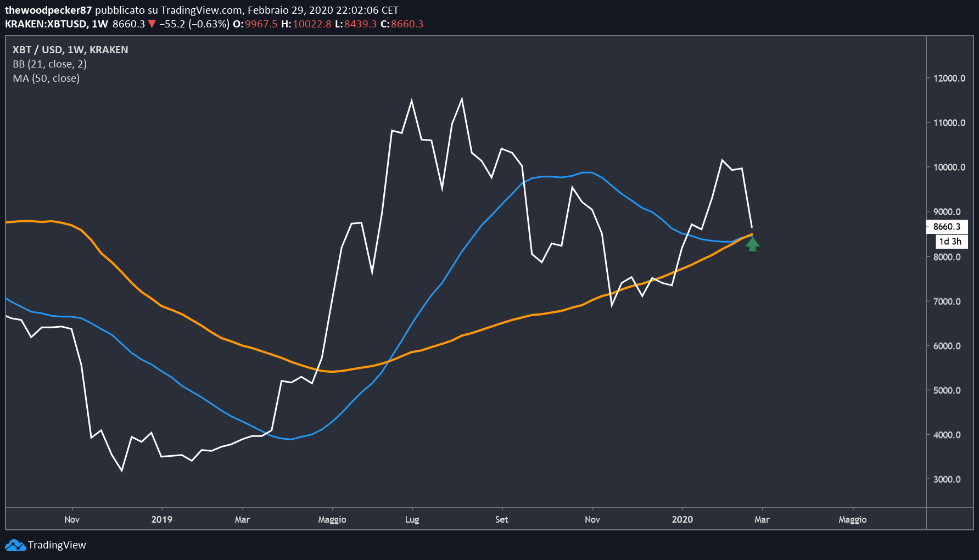Click the current price label 8660.3 on axis
979x560 pixels.
pos(947,227)
